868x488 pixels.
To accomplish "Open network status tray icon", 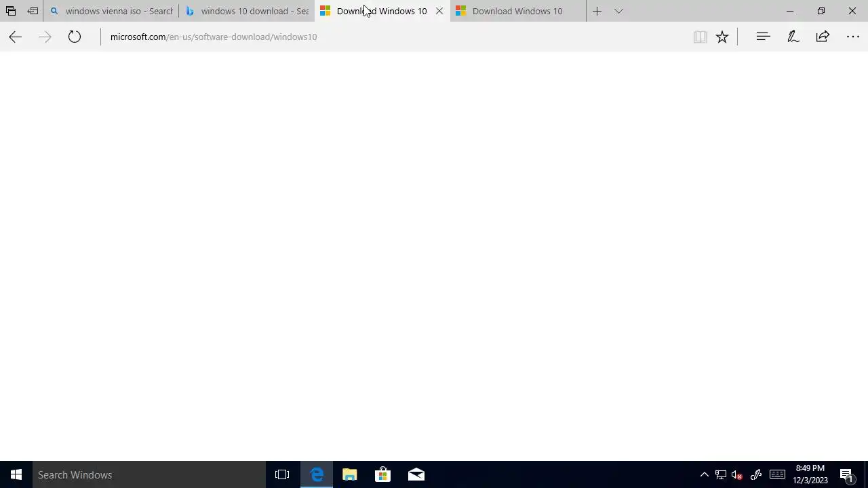I will coord(721,474).
